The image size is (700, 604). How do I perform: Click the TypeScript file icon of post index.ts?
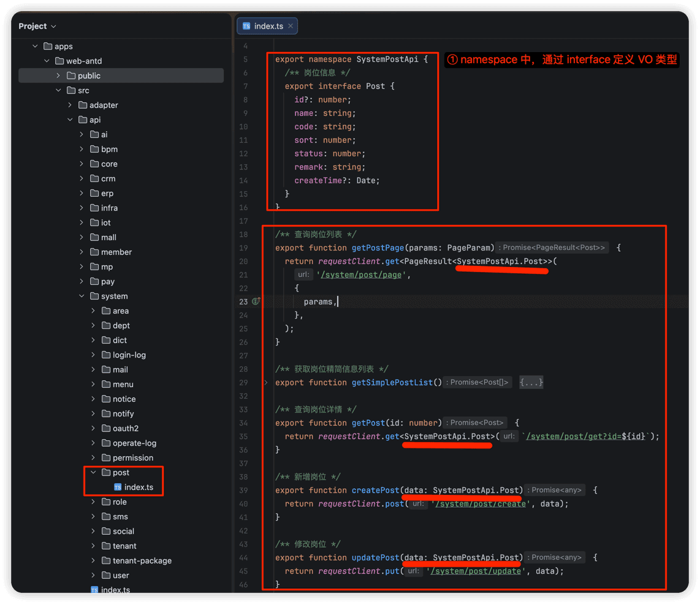click(118, 487)
